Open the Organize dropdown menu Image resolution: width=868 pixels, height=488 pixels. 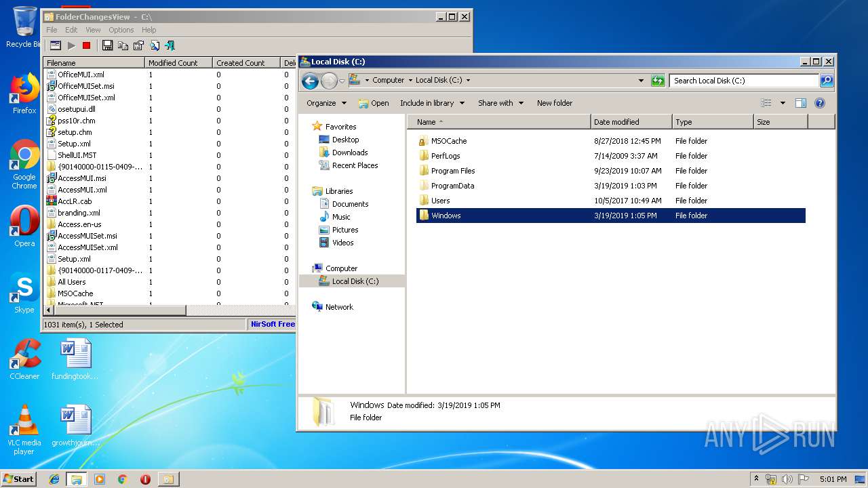[326, 103]
